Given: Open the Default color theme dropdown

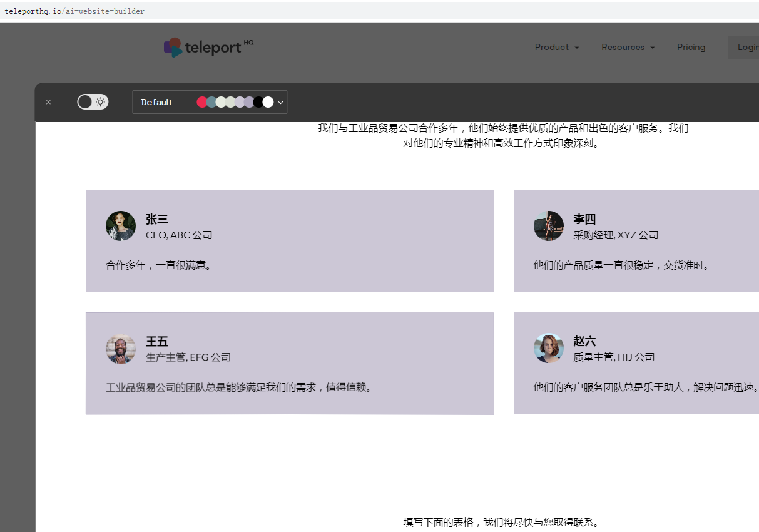Looking at the screenshot, I should coord(157,102).
